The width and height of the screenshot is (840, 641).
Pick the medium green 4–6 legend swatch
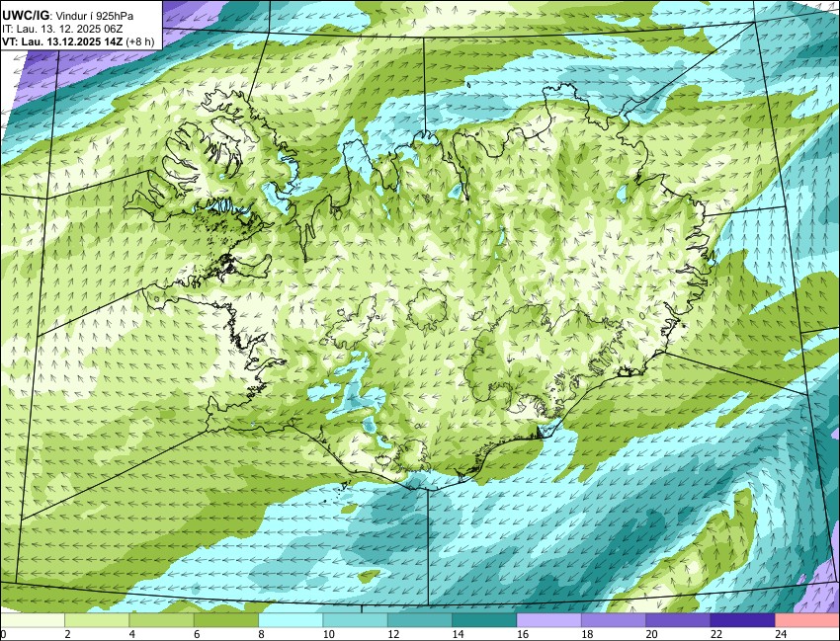[162, 620]
